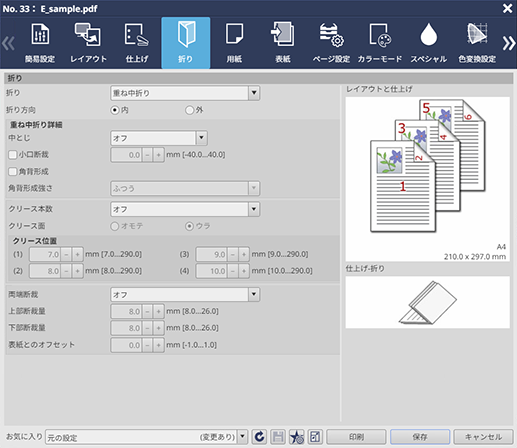The image size is (517, 448).
Task: Open the カラーモード color mode icon
Action: coord(380,43)
